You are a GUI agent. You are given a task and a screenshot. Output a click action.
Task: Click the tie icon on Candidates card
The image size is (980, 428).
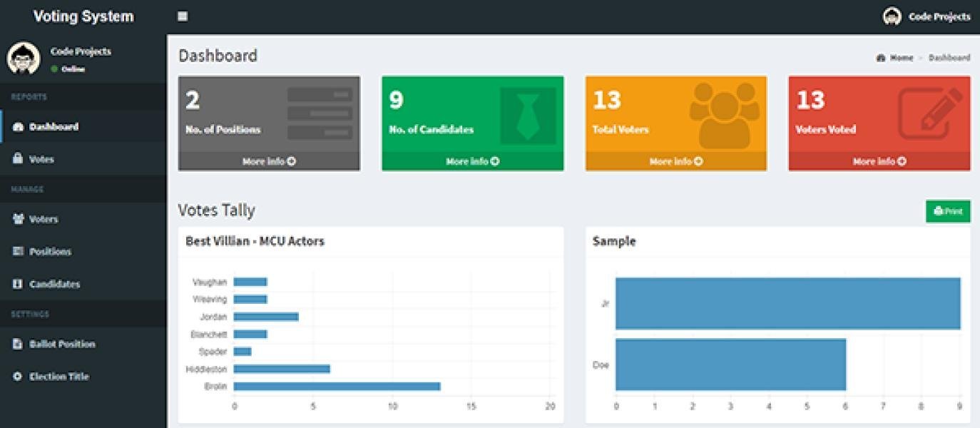528,116
